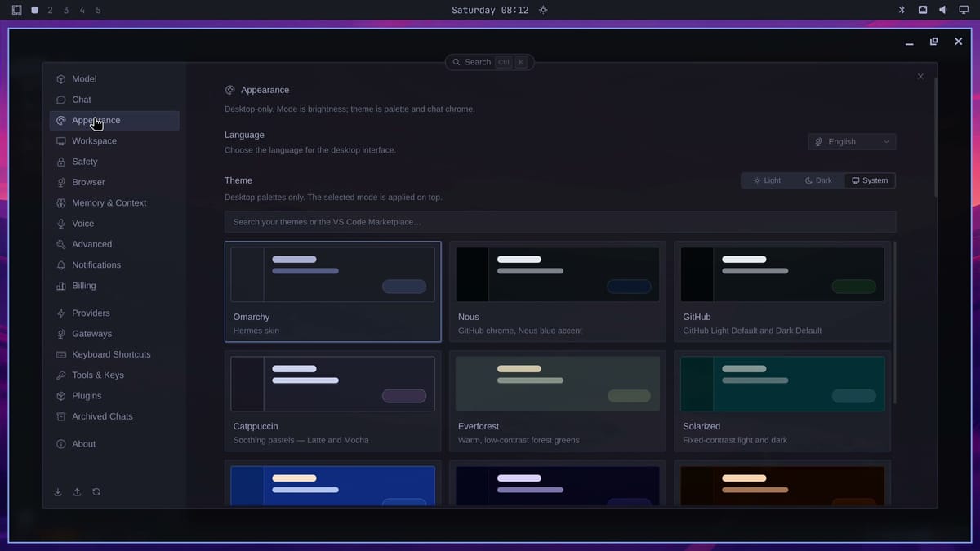Select Appearance in the settings sidebar
Viewport: 980px width, 551px height.
(114, 121)
